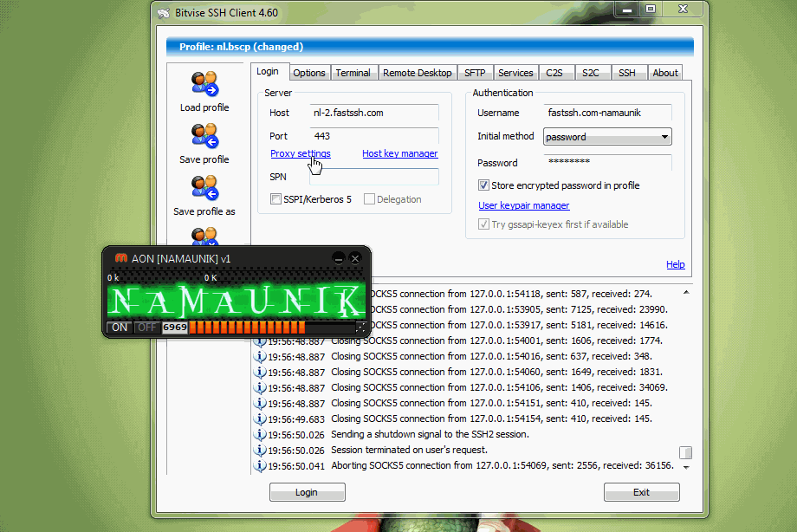Click the Login button
The height and width of the screenshot is (532, 797).
(307, 492)
